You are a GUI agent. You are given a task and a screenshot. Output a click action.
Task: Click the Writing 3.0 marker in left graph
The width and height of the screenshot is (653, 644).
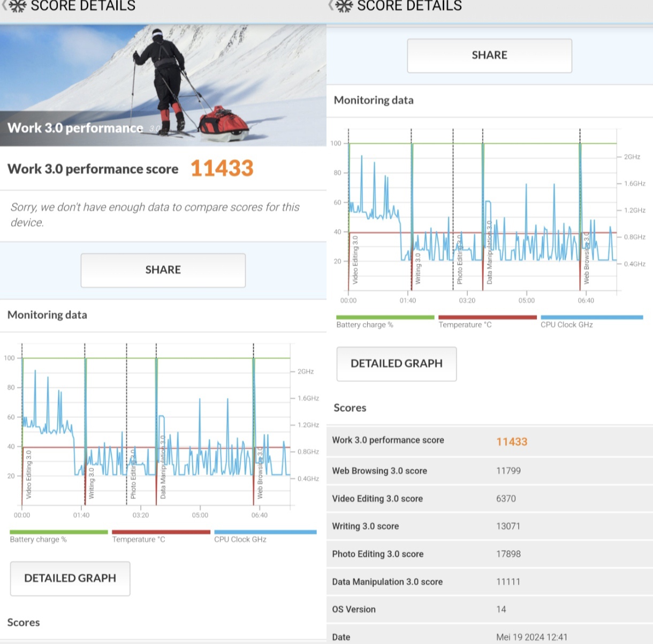(92, 484)
